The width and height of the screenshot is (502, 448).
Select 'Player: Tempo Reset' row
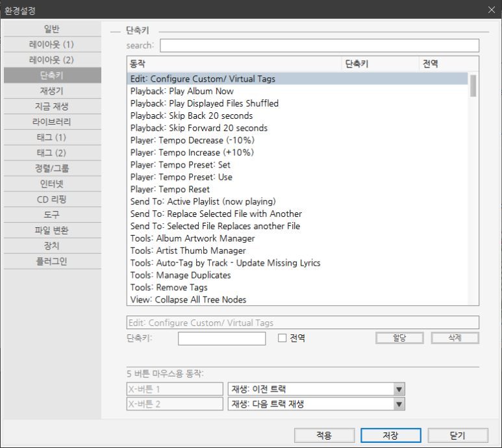[297, 189]
